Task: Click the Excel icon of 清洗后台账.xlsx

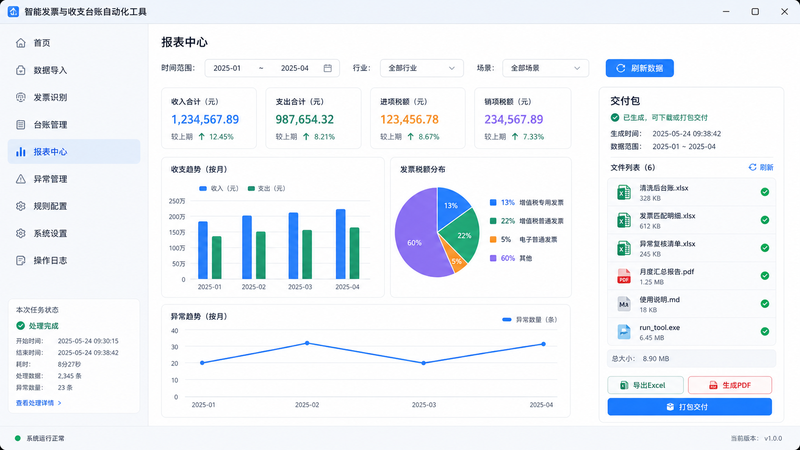Action: 623,192
